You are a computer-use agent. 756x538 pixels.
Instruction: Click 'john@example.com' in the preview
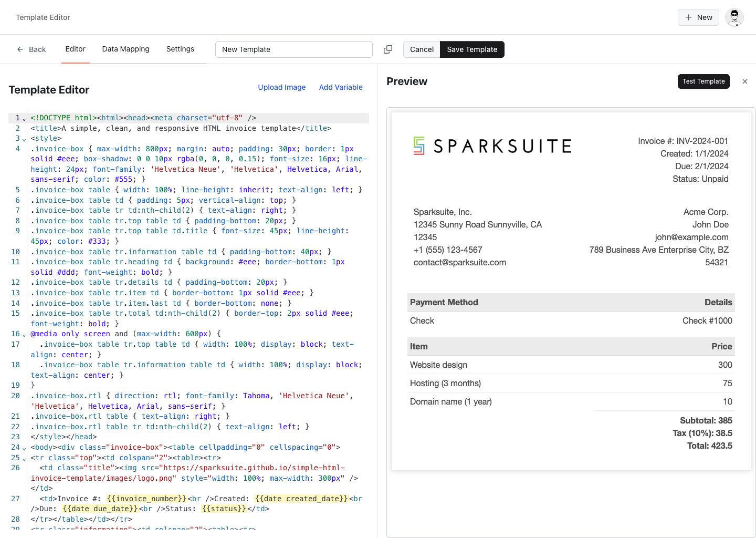(691, 237)
